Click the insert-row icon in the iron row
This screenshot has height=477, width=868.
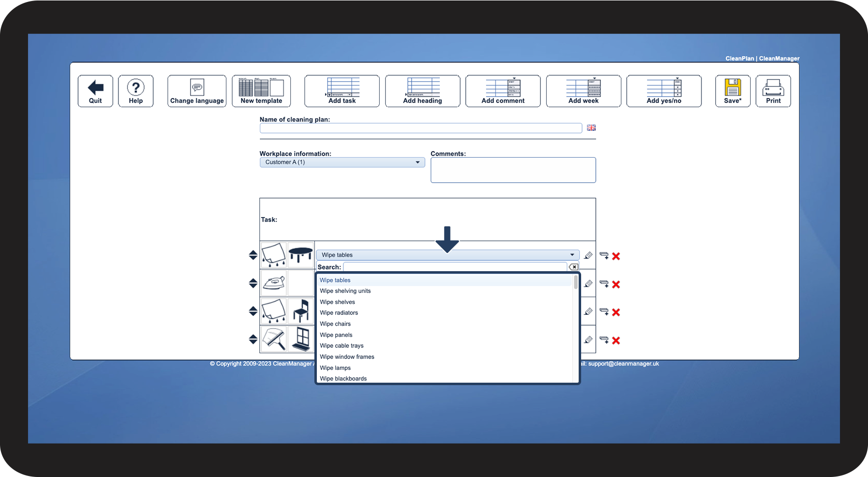(x=604, y=283)
